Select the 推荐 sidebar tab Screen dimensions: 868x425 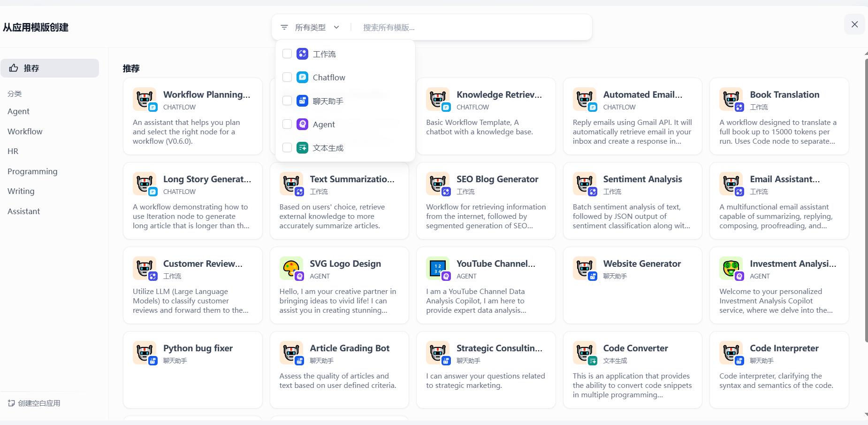pos(50,68)
